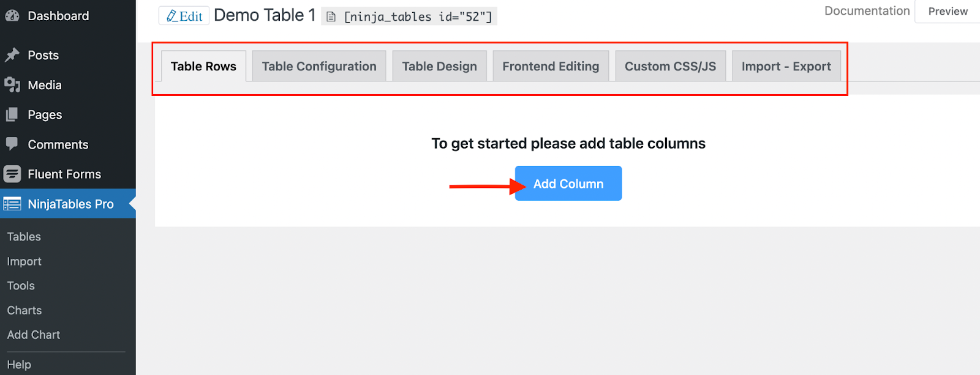Image resolution: width=980 pixels, height=375 pixels.
Task: Open the Table Design tab
Action: 439,66
